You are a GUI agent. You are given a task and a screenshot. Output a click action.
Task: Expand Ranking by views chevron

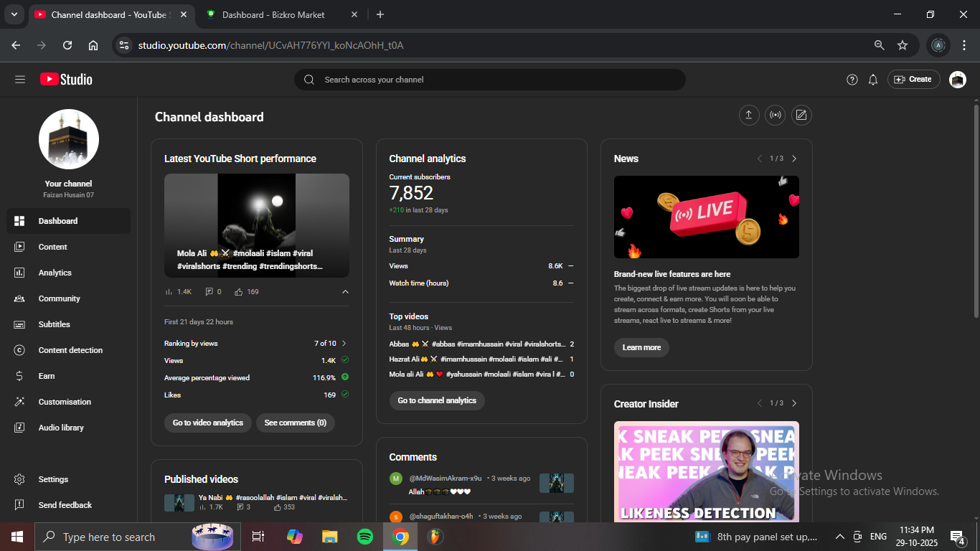click(x=344, y=344)
